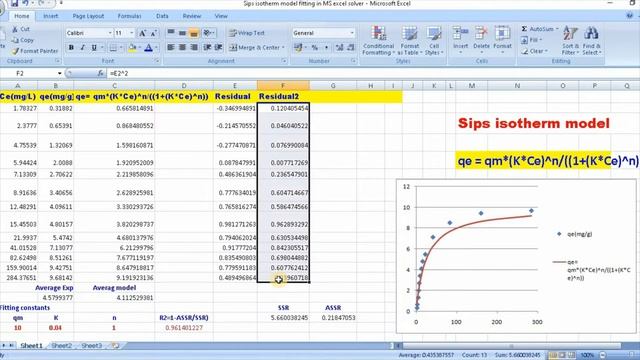Toggle Top Align in Alignment group
The height and width of the screenshot is (360, 640).
coord(171,33)
